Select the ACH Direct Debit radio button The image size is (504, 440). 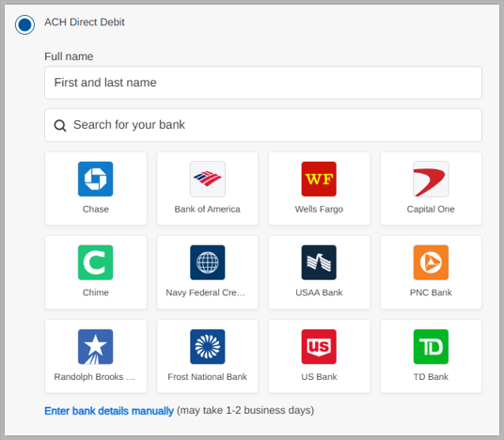pos(24,24)
